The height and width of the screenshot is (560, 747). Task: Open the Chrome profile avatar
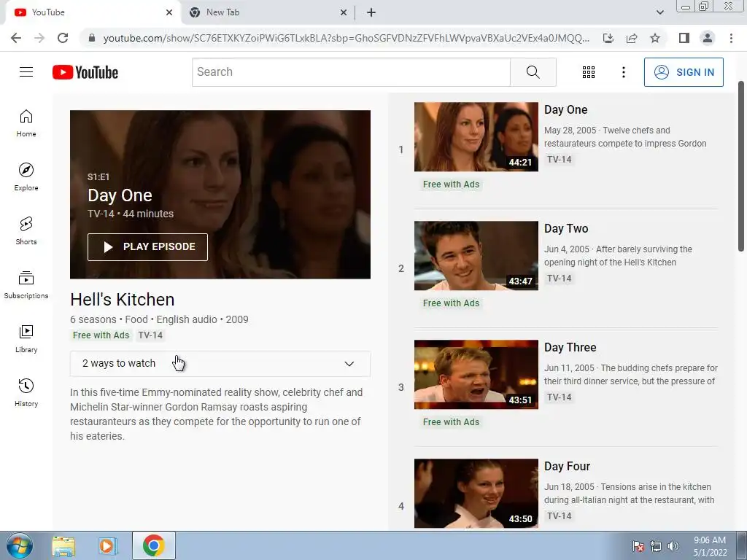(708, 38)
